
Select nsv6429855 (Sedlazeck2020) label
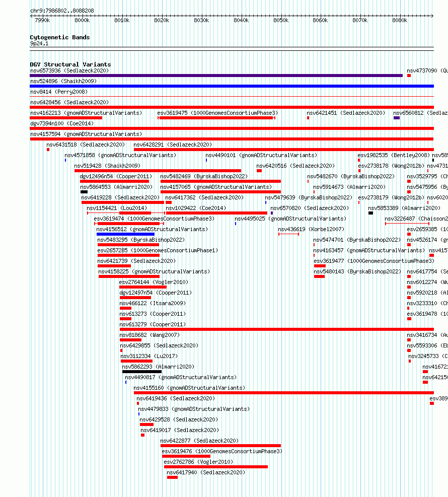tap(160, 345)
